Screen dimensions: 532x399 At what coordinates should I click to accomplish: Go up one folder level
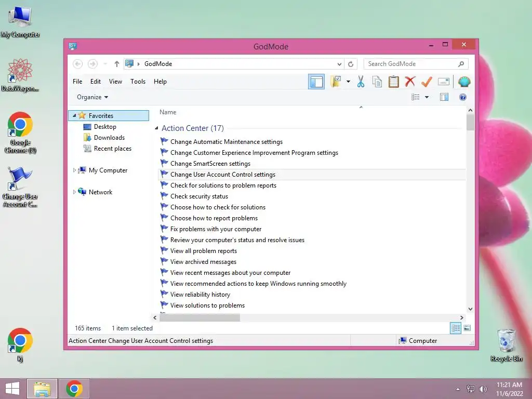point(117,64)
